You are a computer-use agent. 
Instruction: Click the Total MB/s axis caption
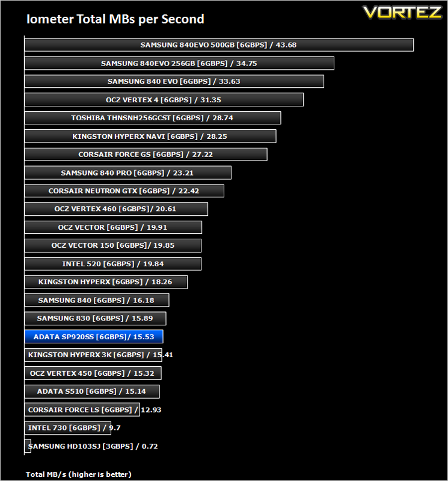click(79, 474)
